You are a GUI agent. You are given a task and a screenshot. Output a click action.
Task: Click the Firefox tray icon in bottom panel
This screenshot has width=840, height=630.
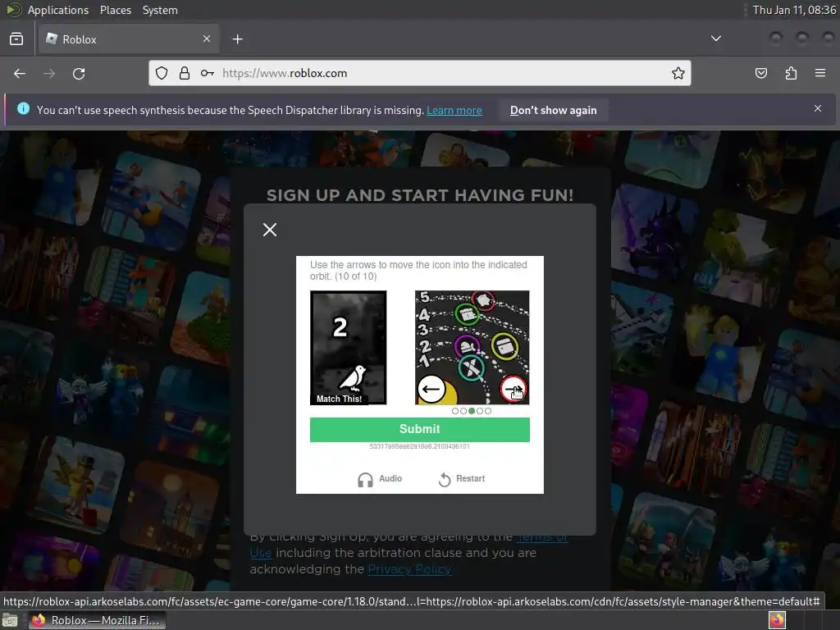pyautogui.click(x=777, y=620)
